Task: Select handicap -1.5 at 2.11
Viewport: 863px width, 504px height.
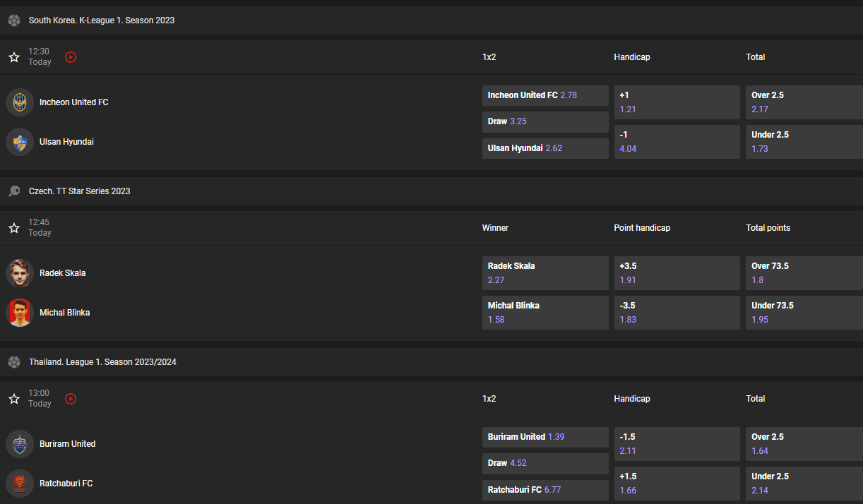Action: pyautogui.click(x=677, y=444)
